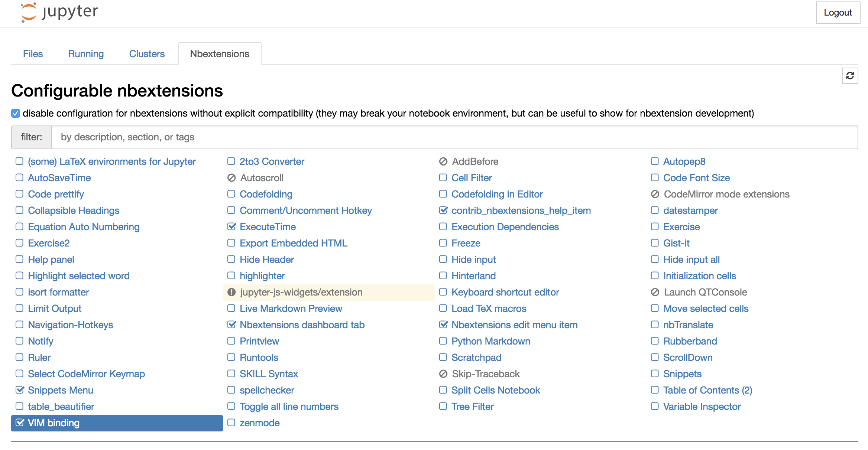The width and height of the screenshot is (868, 450).
Task: Select the Nbextensions tab
Action: click(220, 54)
